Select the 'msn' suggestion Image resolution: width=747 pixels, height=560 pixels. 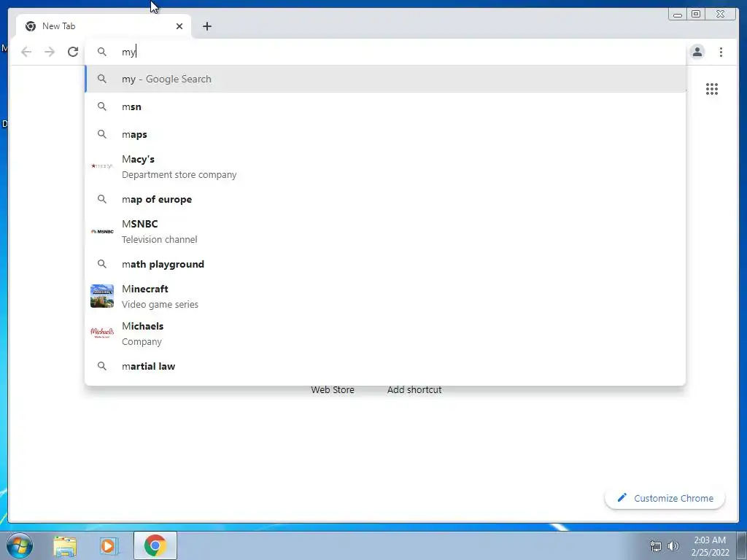(x=385, y=106)
